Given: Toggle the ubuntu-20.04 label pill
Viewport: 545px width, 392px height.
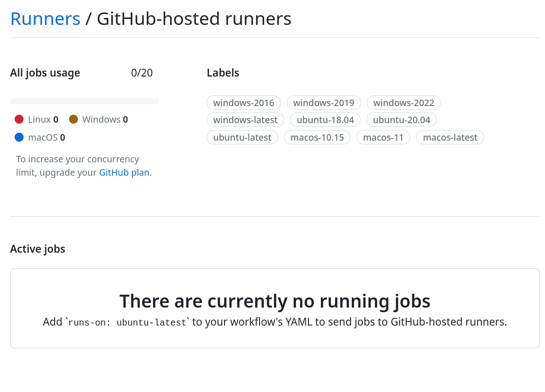Looking at the screenshot, I should pos(401,119).
